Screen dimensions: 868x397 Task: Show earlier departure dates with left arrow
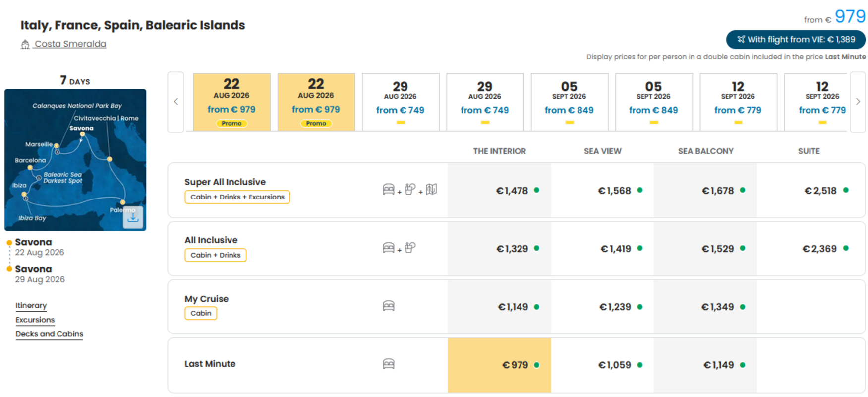pos(176,102)
